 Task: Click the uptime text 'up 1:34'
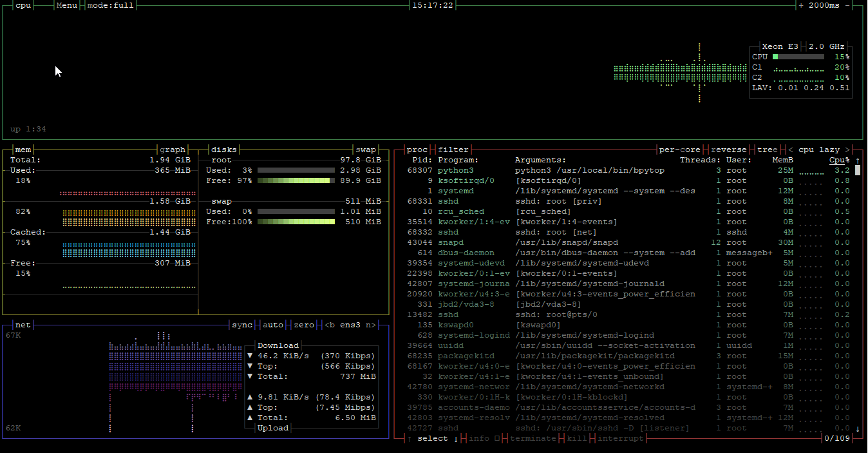pos(28,129)
